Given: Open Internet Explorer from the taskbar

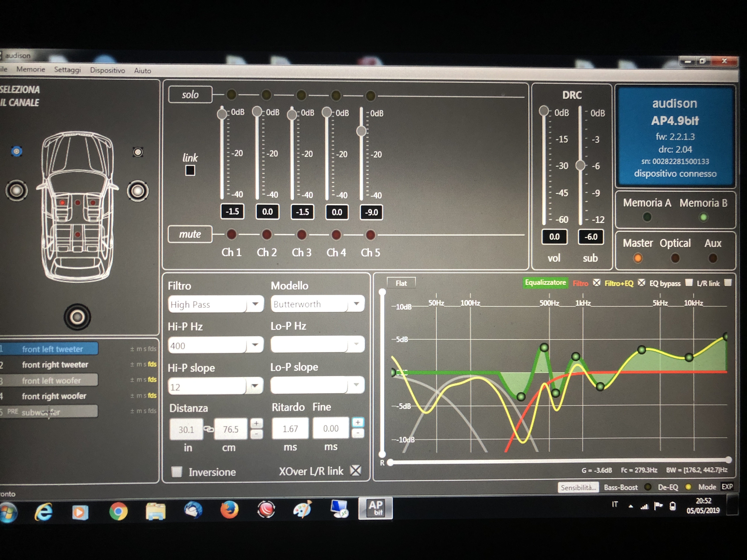Looking at the screenshot, I should tap(44, 512).
